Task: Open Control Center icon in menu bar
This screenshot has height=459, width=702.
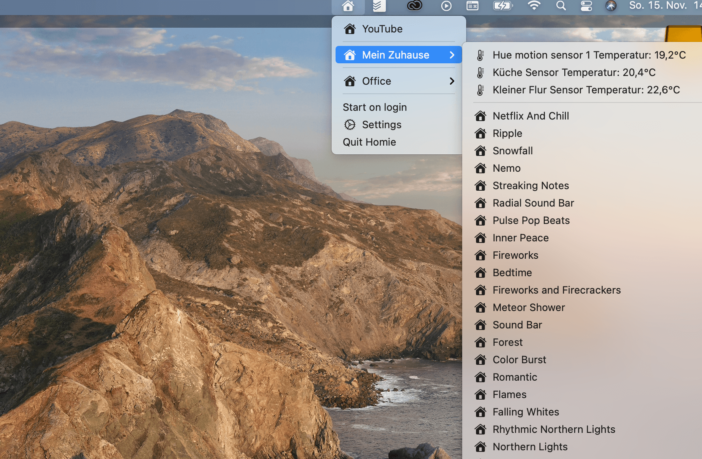Action: tap(586, 6)
